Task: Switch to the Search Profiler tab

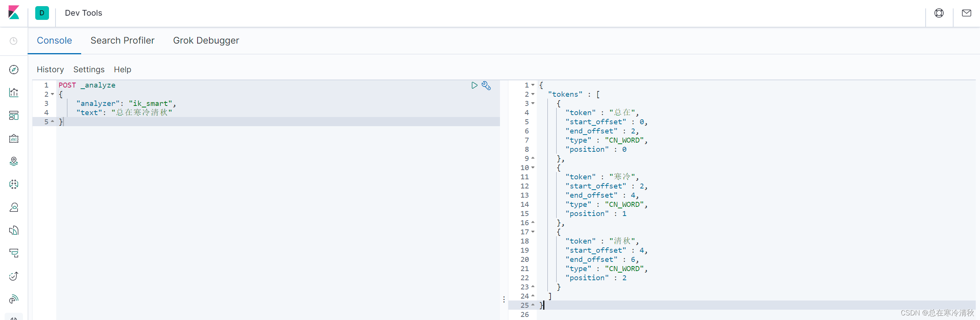Action: 122,41
